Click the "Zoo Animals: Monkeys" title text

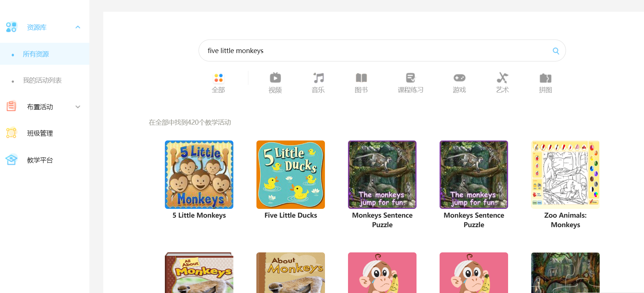pos(565,220)
